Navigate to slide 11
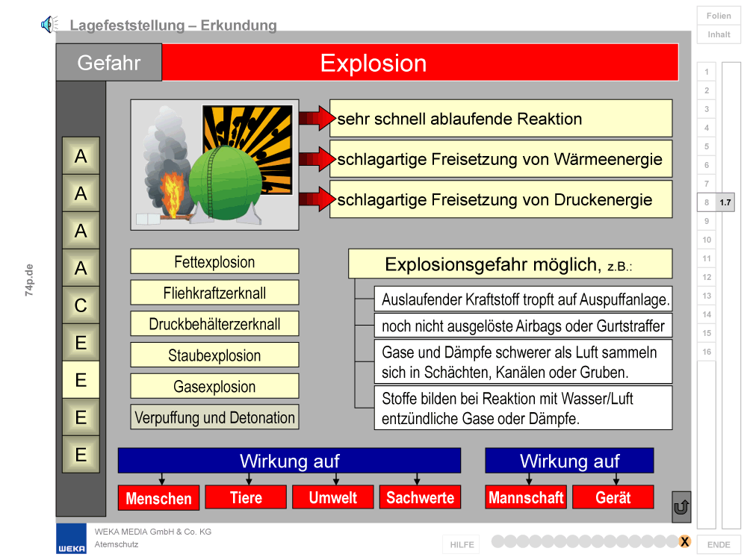Image resolution: width=747 pixels, height=560 pixels. point(707,258)
